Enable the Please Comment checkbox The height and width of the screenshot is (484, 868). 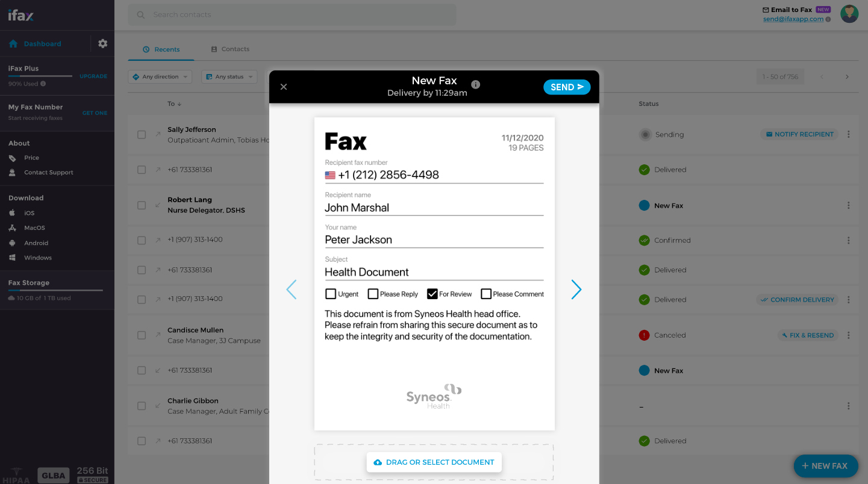coord(486,294)
